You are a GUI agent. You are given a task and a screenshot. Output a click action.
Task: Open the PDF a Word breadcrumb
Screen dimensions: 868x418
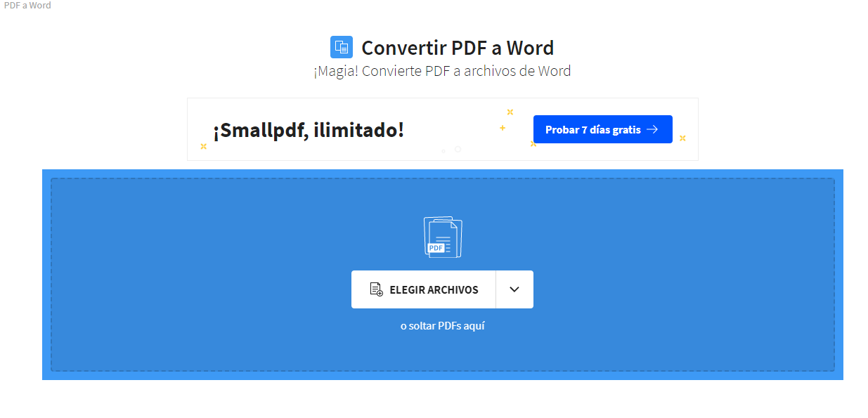(26, 6)
